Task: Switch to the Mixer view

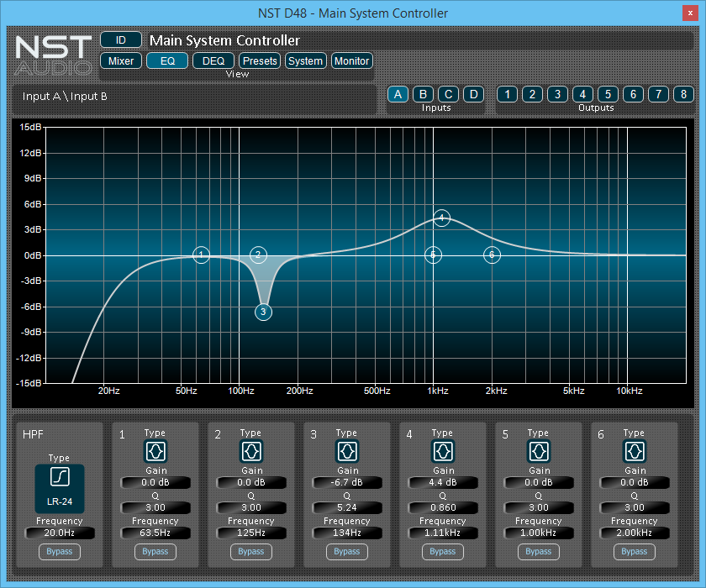Action: (x=121, y=60)
